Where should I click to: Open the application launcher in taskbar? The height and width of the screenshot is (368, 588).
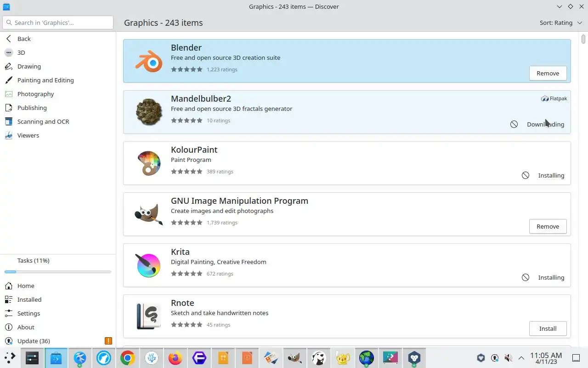click(x=10, y=358)
